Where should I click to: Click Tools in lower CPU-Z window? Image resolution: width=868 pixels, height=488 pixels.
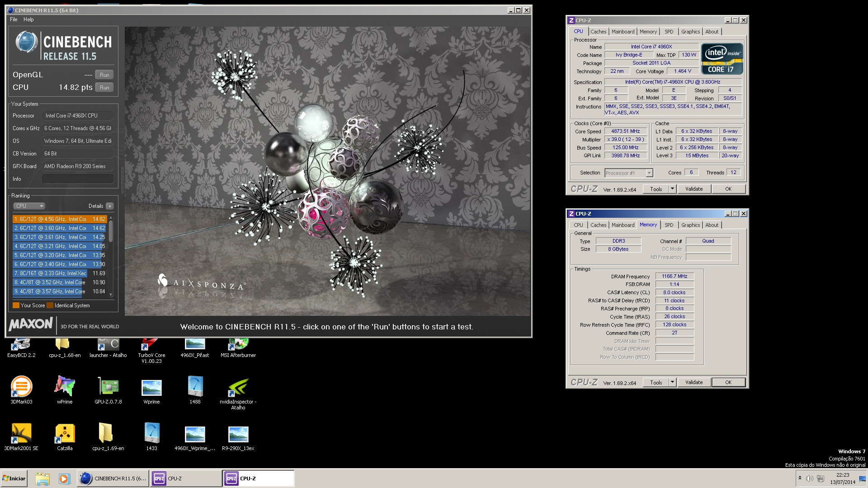coord(656,383)
